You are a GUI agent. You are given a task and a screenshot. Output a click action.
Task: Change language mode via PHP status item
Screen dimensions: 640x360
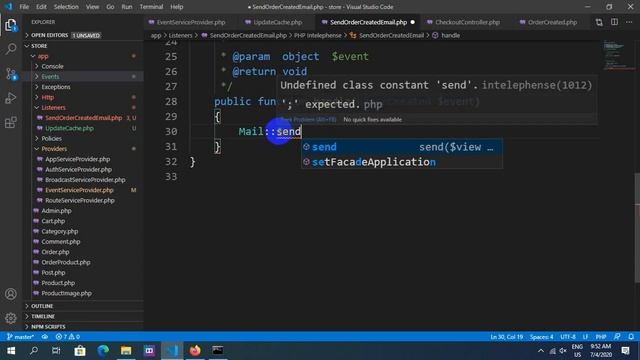pos(600,337)
